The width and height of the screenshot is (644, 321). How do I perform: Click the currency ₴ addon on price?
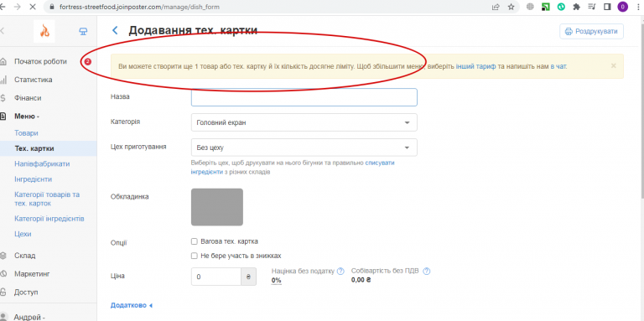tap(248, 277)
